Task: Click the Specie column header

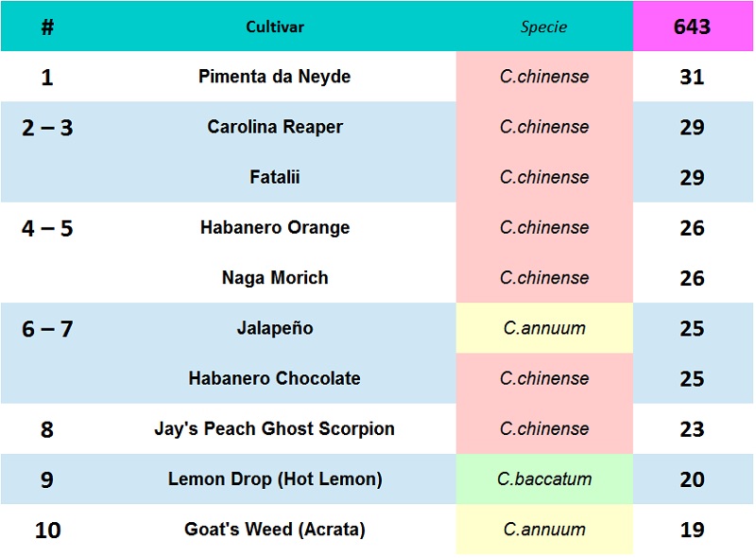Action: pyautogui.click(x=543, y=26)
